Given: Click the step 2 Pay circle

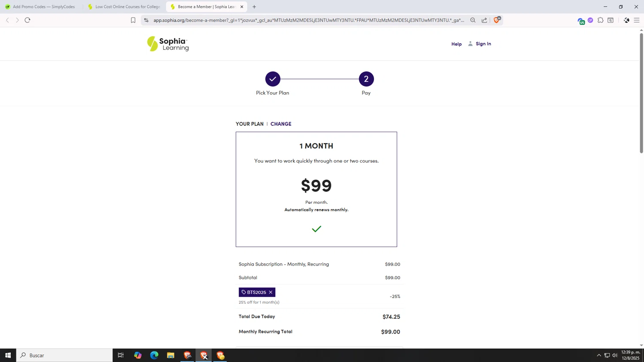Looking at the screenshot, I should pyautogui.click(x=366, y=79).
